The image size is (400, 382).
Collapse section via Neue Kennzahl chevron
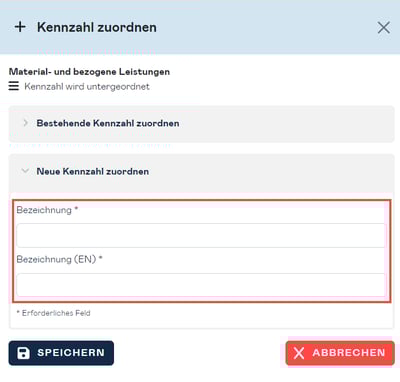pyautogui.click(x=25, y=171)
